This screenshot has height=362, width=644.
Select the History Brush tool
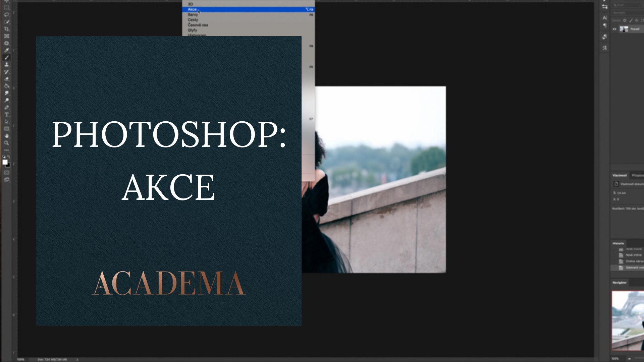click(x=6, y=72)
